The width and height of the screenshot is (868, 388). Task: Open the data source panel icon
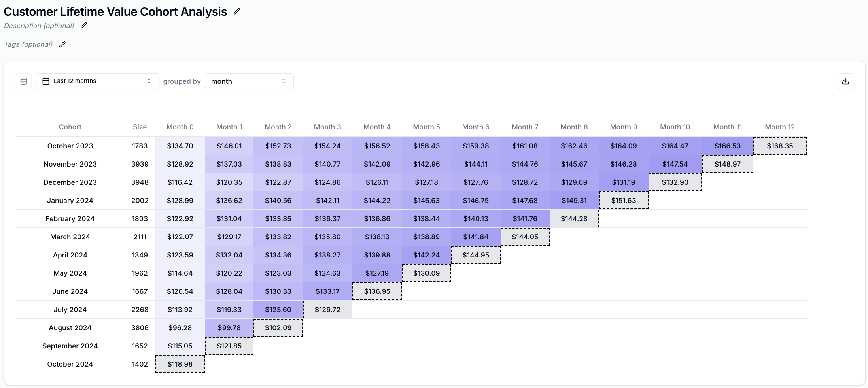click(23, 81)
